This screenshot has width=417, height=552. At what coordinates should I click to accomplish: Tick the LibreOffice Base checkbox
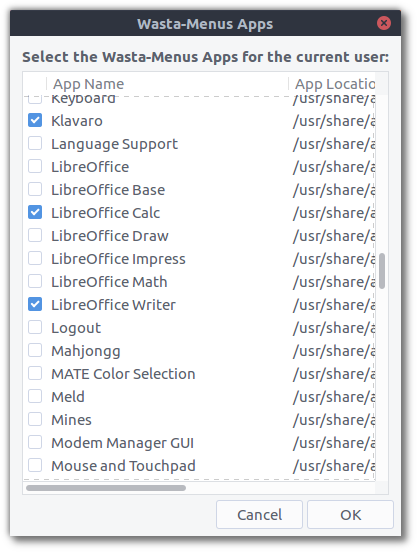pyautogui.click(x=35, y=189)
